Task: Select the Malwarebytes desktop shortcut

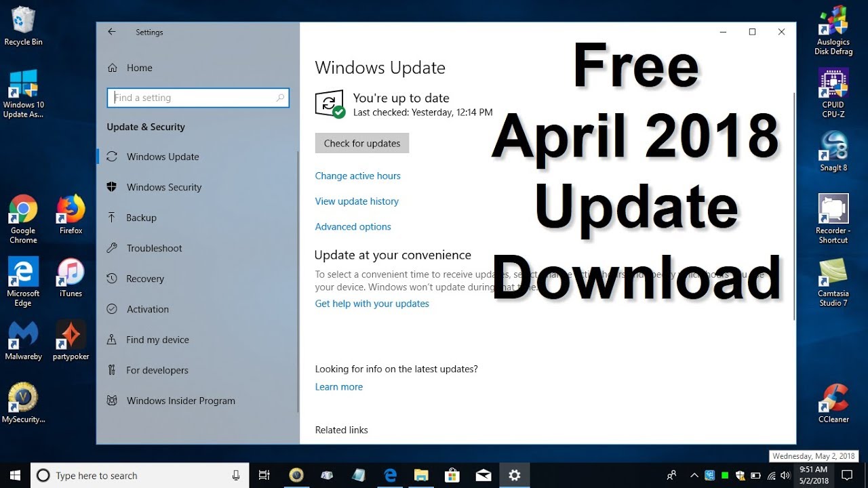Action: pyautogui.click(x=23, y=340)
